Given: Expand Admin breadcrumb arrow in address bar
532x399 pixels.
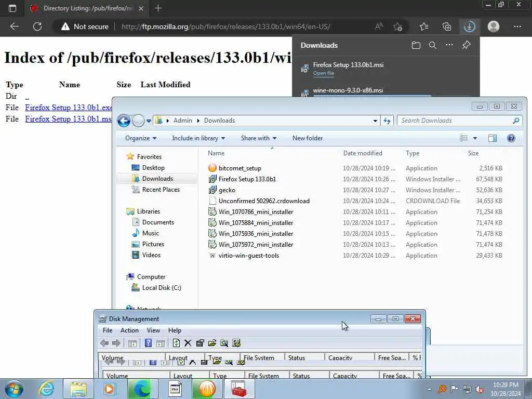Looking at the screenshot, I should pos(198,121).
